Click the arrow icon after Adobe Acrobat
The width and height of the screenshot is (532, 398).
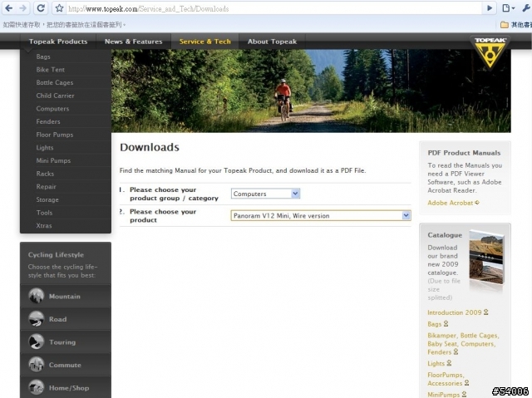477,203
